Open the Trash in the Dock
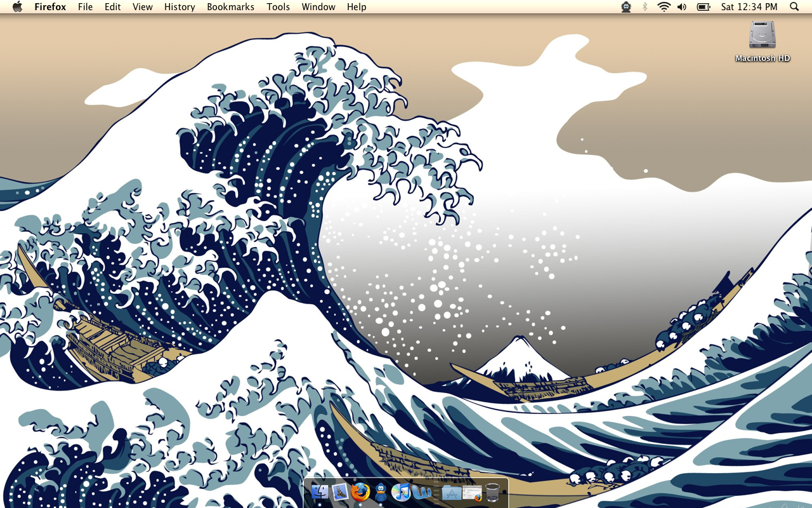Screen dimensions: 812x508 493,492
